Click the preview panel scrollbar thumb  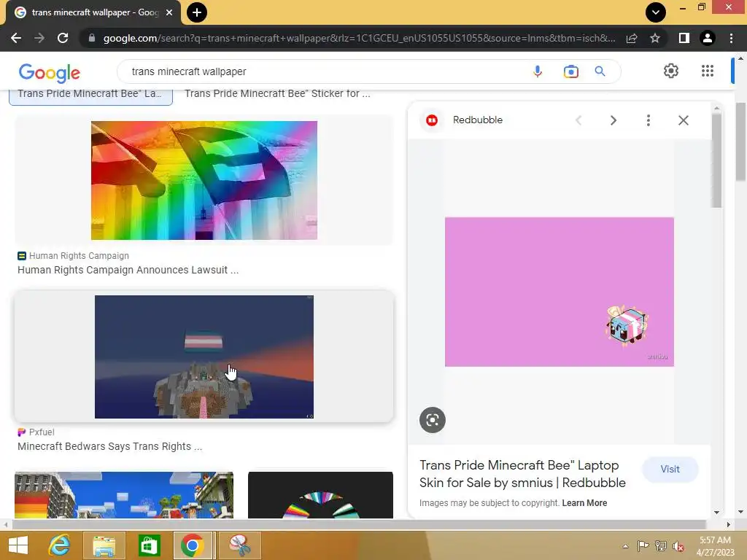coord(716,160)
